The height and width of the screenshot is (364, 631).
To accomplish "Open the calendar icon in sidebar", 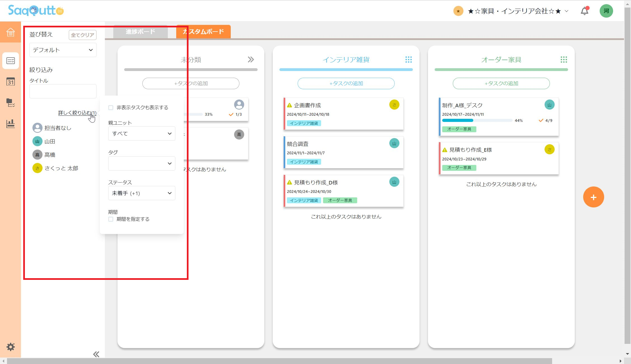I will (x=10, y=82).
